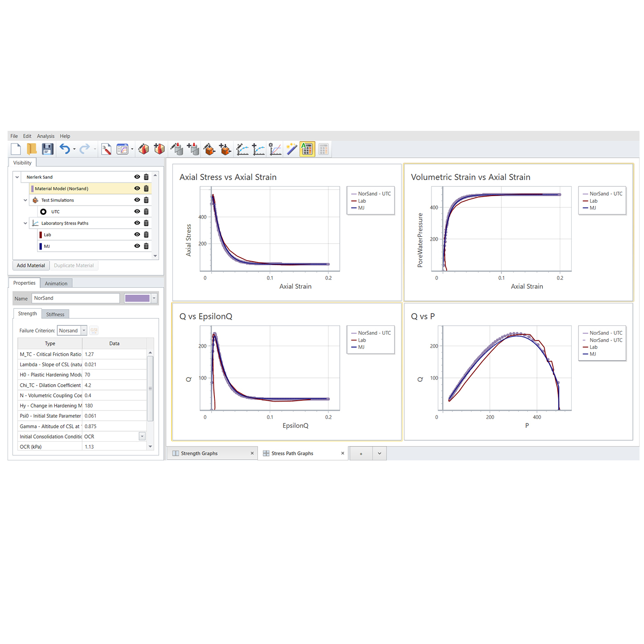Save the project with the floppy disk icon
This screenshot has width=644, height=644.
point(47,149)
